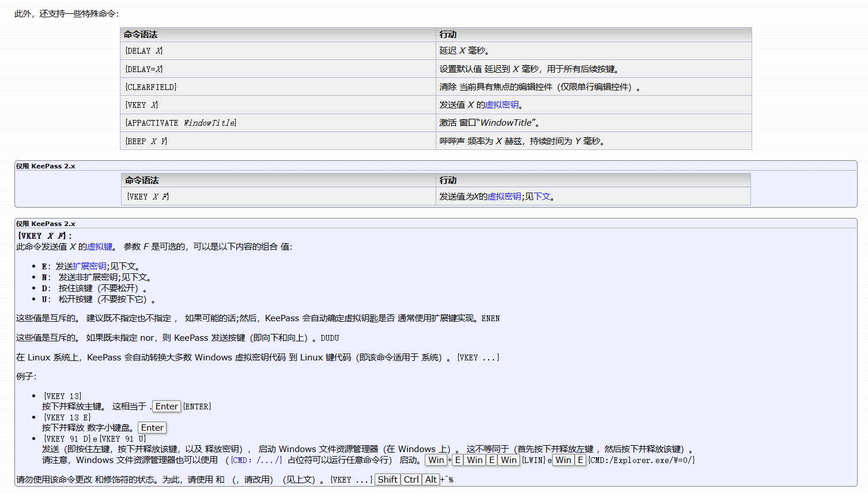Follow the 下文 link in the KeePass 2.x table
The image size is (868, 493).
pyautogui.click(x=542, y=197)
